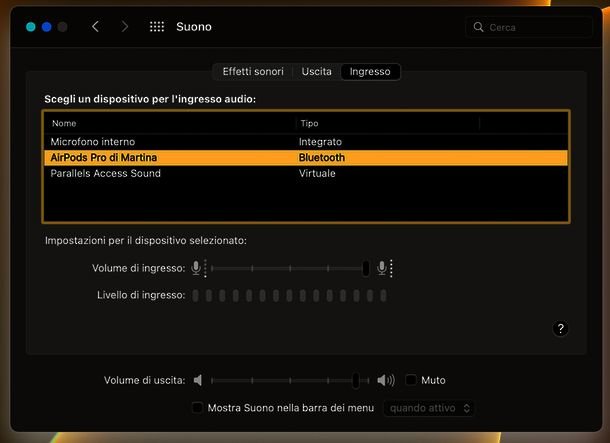The image size is (610, 443).
Task: Click the Volume di ingresso slider
Action: 290,268
